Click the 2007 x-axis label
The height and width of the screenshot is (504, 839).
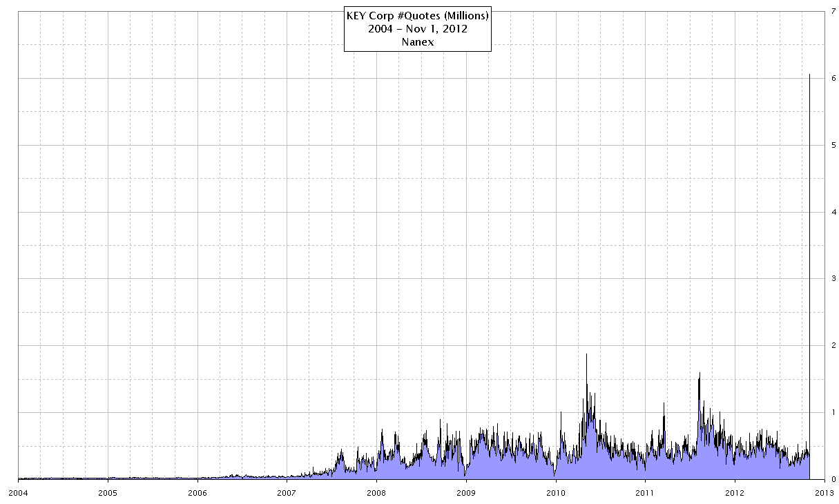[287, 492]
